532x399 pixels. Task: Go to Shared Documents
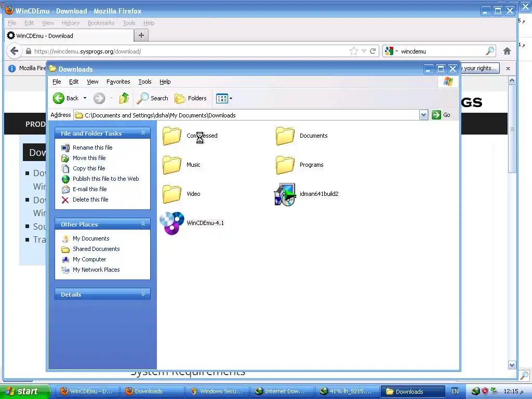[96, 249]
